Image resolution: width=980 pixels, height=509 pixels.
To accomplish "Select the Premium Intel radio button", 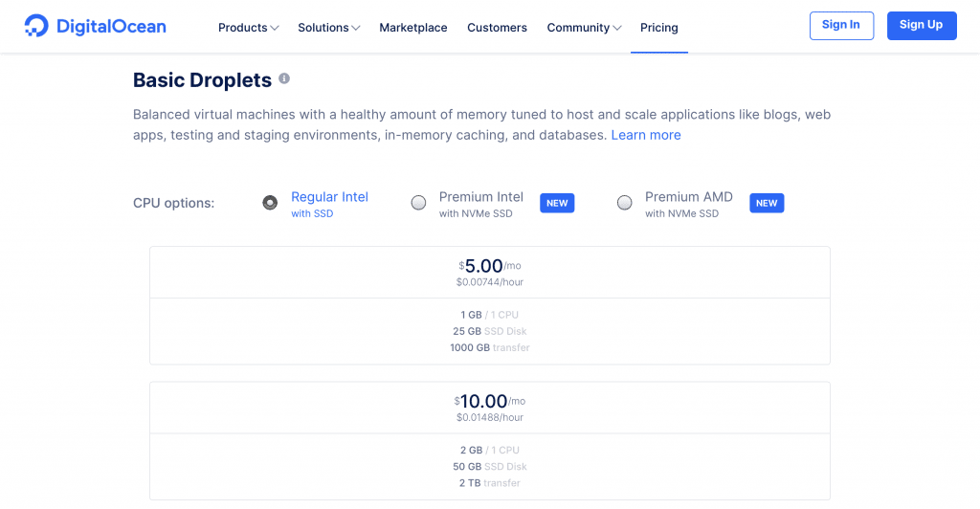I will pyautogui.click(x=419, y=203).
